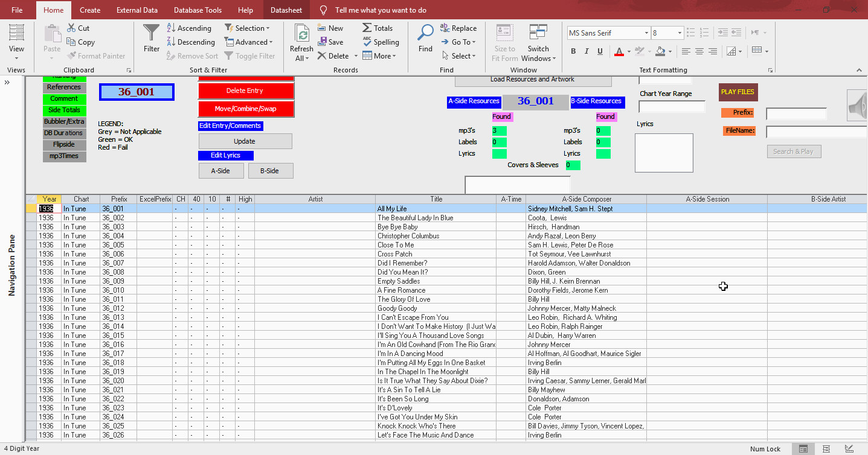Click the Filter funnel icon
Viewport: 868px width, 455px height.
152,32
